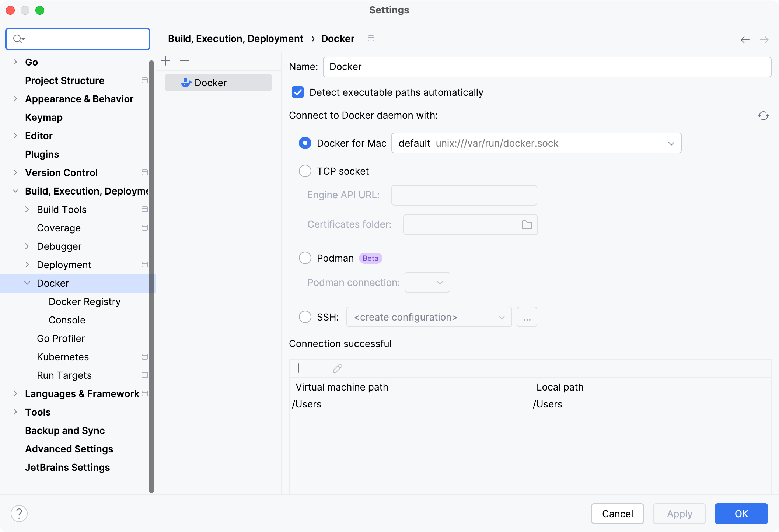The width and height of the screenshot is (779, 532).
Task: Expand the Languages & Frameworks section
Action: coord(15,393)
